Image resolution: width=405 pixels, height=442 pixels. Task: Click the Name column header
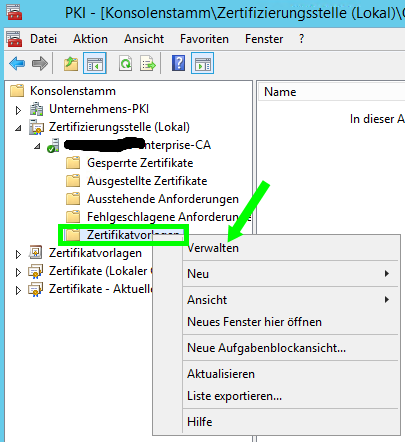[x=332, y=92]
